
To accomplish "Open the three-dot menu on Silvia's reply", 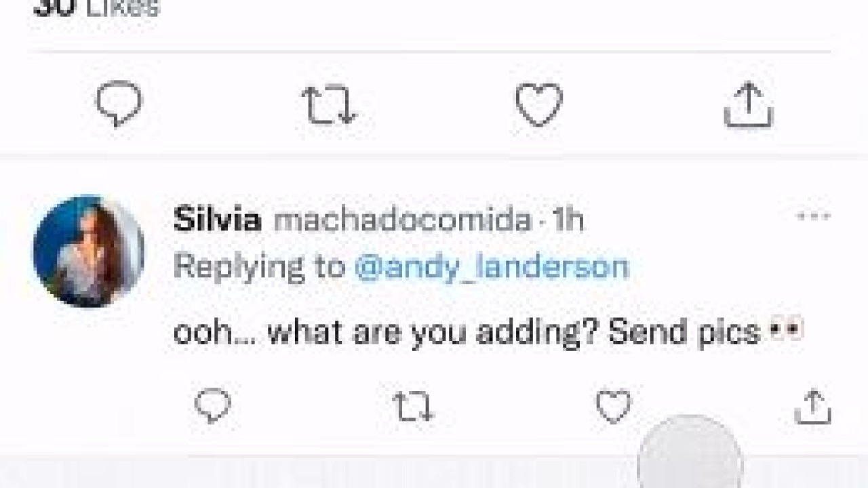I will pos(812,217).
